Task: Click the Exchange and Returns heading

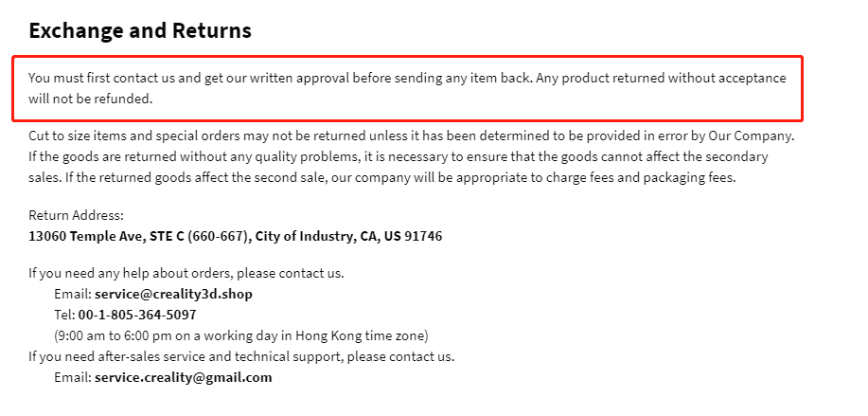Action: [x=140, y=31]
